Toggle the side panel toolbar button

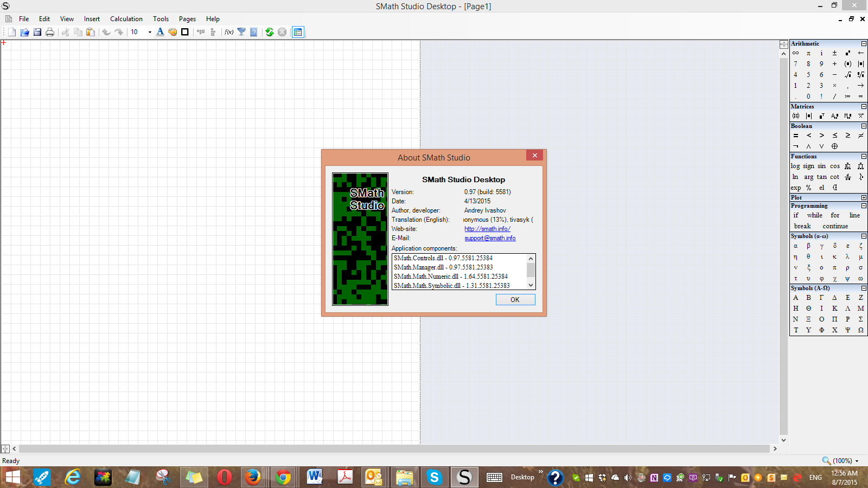click(x=298, y=32)
